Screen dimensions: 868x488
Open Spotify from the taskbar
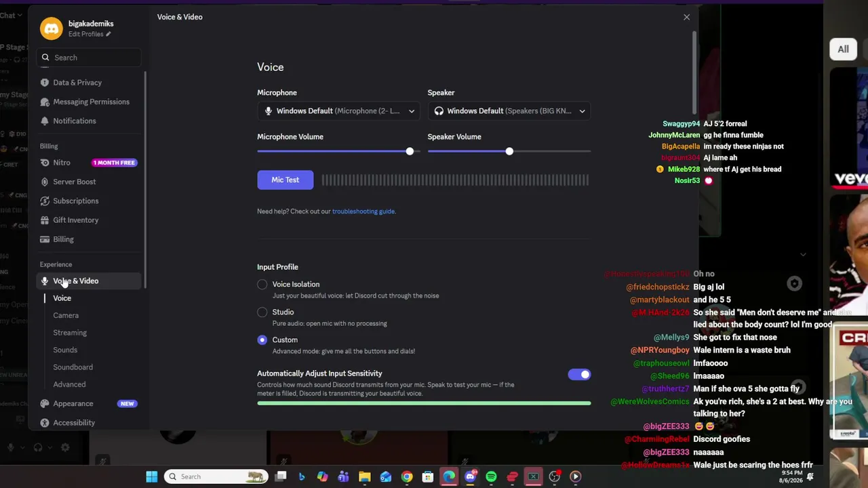tap(491, 476)
